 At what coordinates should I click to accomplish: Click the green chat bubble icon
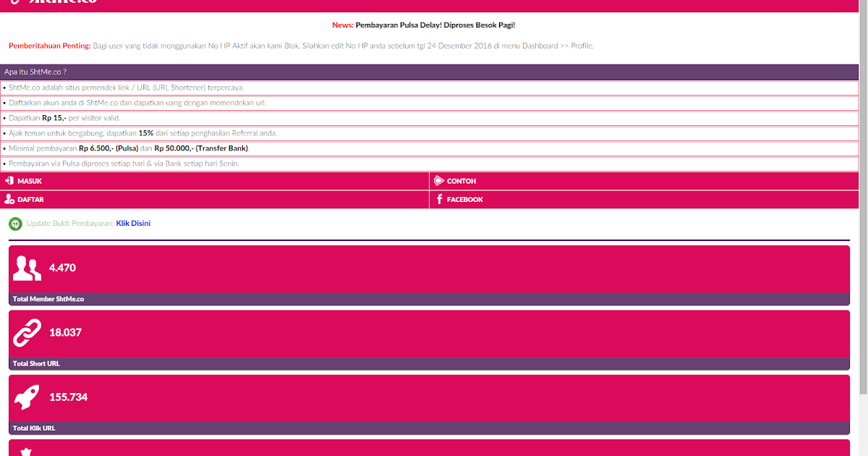coord(15,224)
